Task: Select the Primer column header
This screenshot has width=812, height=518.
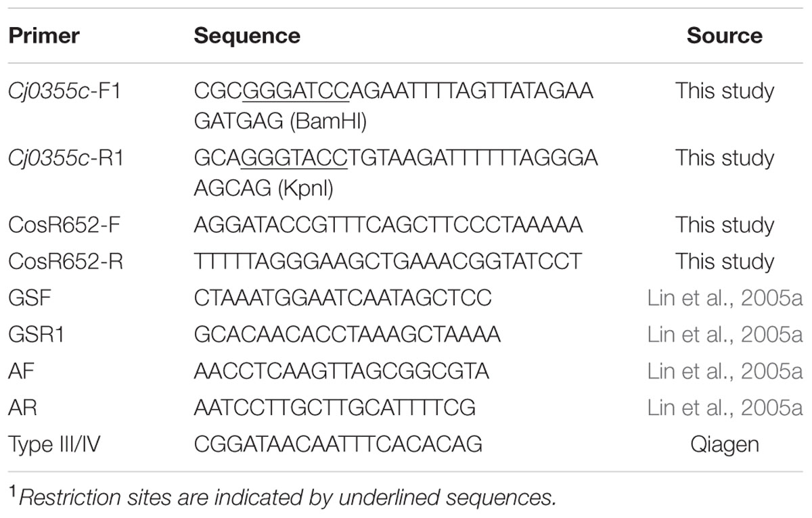Action: (44, 36)
